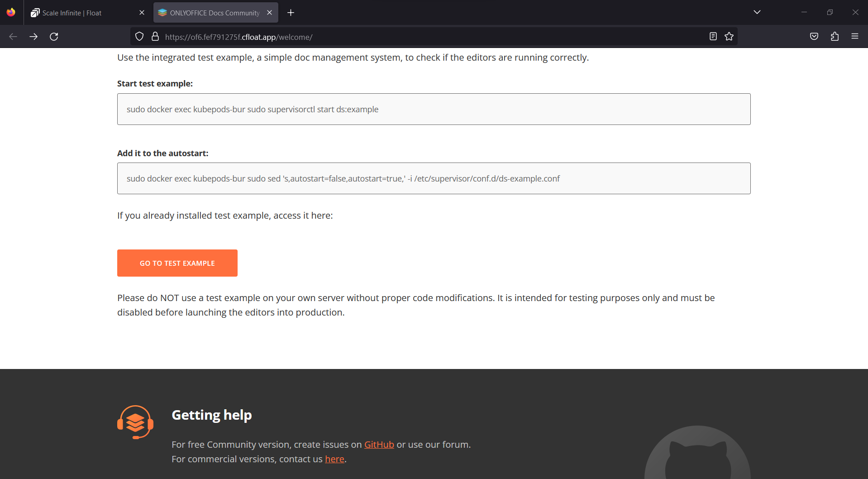Open the Firefox application menu
The image size is (868, 479).
tap(855, 37)
